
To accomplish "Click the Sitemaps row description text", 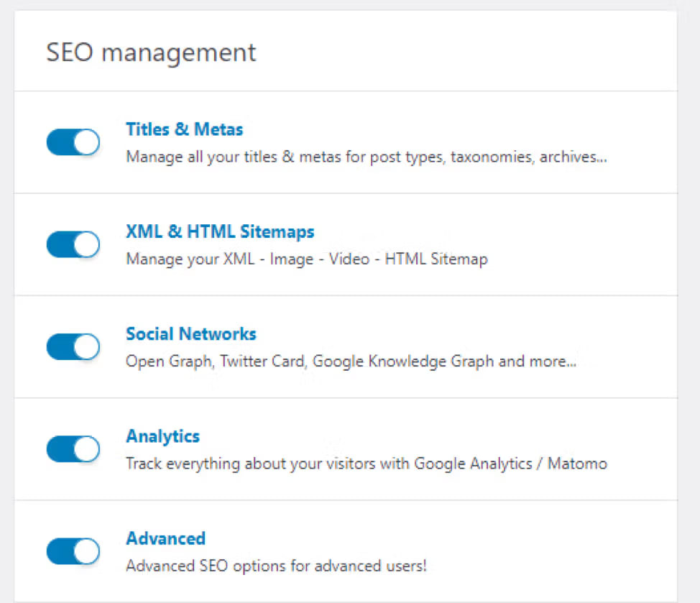I will (x=307, y=259).
